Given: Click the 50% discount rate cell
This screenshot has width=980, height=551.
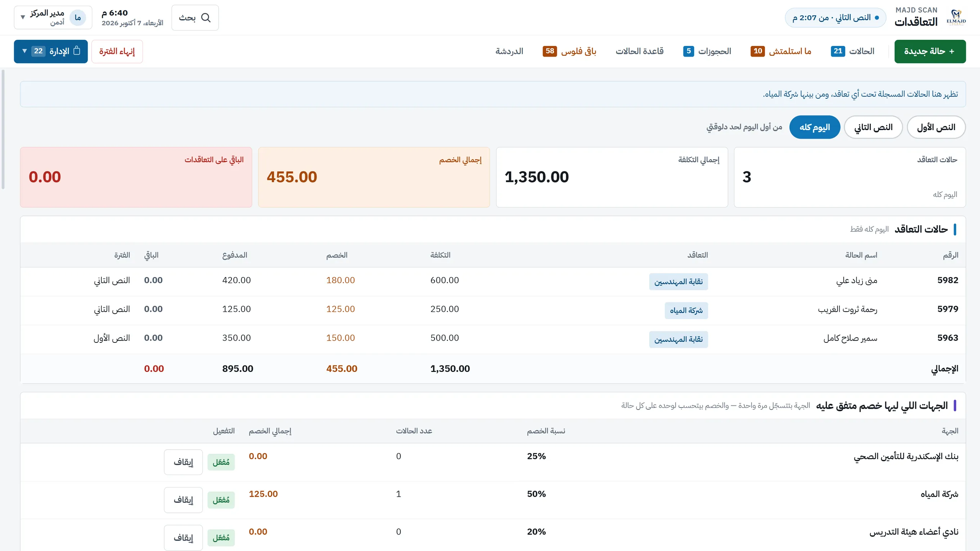Looking at the screenshot, I should pyautogui.click(x=536, y=494).
